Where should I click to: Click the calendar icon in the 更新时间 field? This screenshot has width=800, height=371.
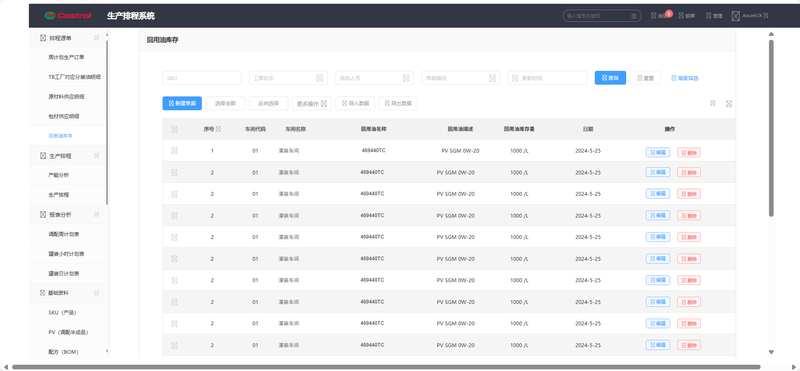[515, 78]
